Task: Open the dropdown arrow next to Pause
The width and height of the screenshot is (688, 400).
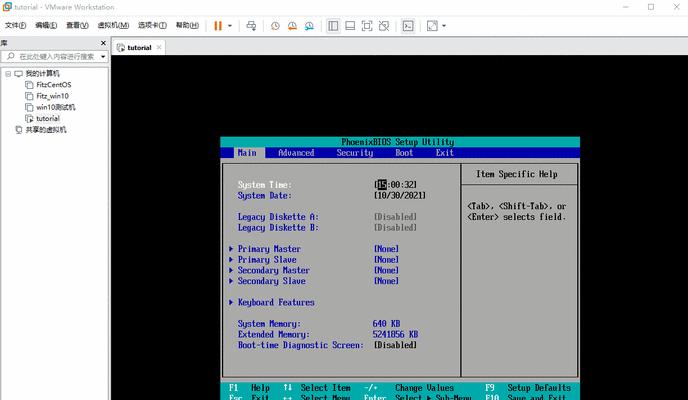Action: tap(229, 26)
